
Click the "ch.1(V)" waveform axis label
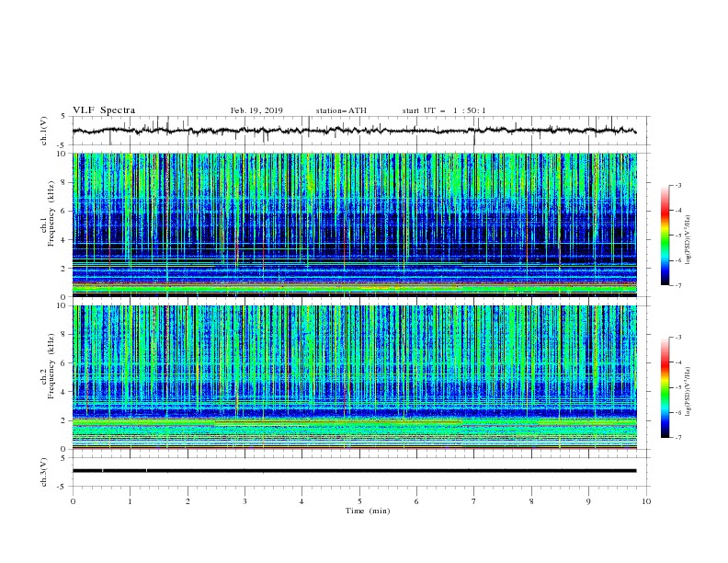(x=44, y=131)
